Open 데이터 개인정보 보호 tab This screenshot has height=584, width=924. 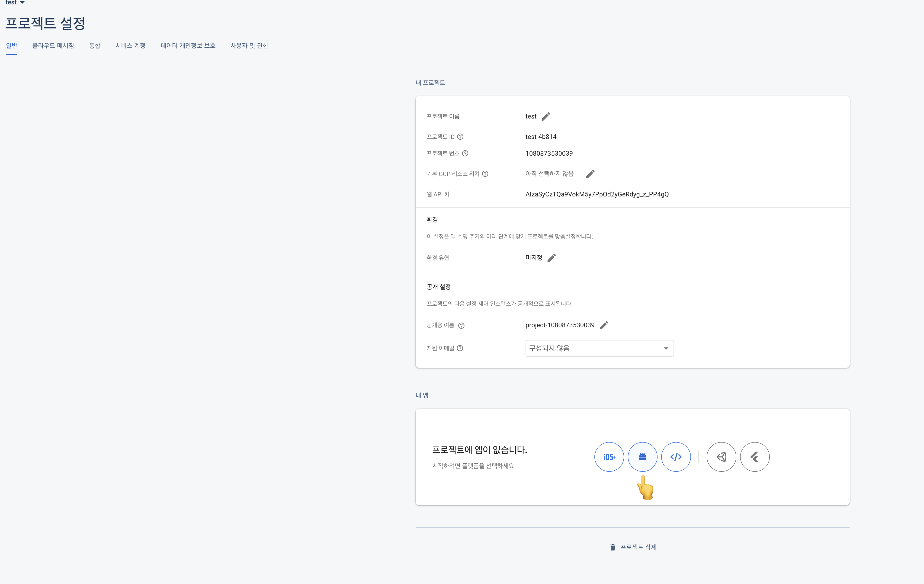188,46
